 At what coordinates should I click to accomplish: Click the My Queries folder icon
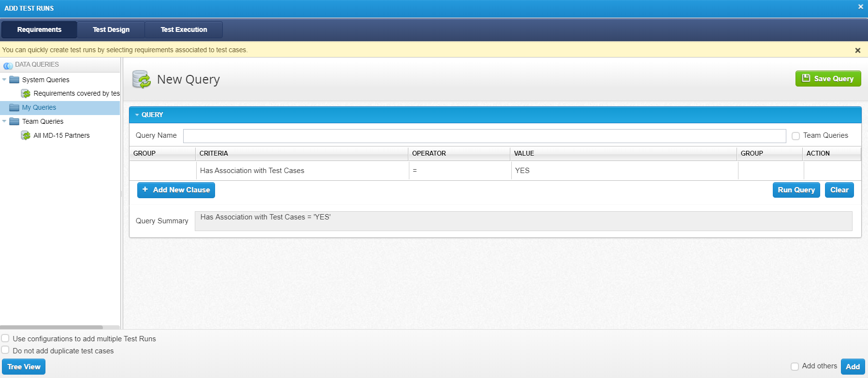[14, 107]
